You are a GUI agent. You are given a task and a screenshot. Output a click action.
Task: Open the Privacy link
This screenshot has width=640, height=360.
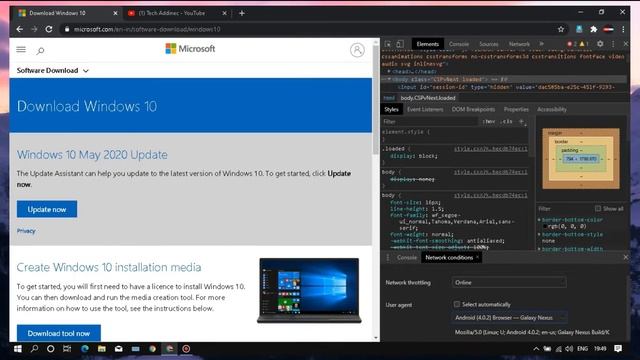click(26, 231)
